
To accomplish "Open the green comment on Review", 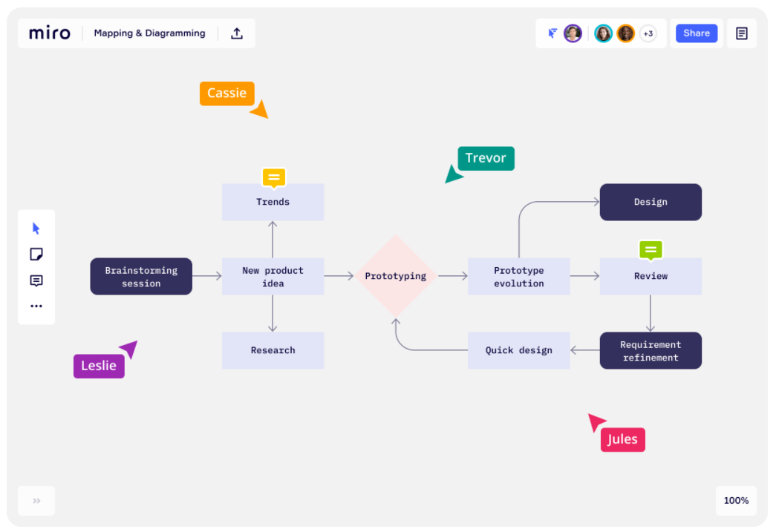I will click(x=651, y=251).
